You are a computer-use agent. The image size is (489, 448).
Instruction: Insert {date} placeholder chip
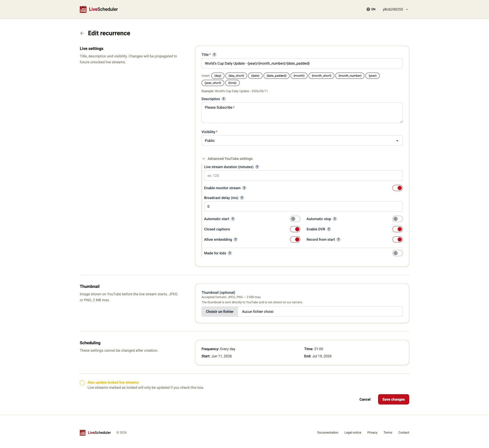[x=255, y=76]
